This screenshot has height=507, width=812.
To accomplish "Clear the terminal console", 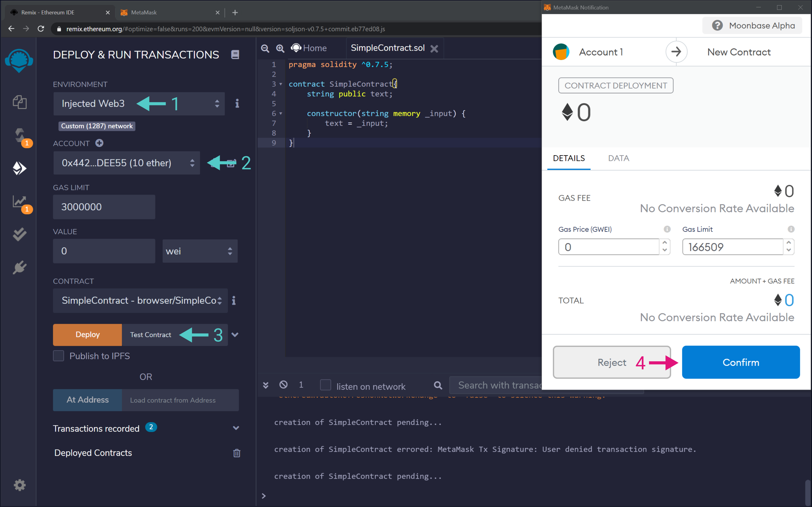I will [x=283, y=385].
